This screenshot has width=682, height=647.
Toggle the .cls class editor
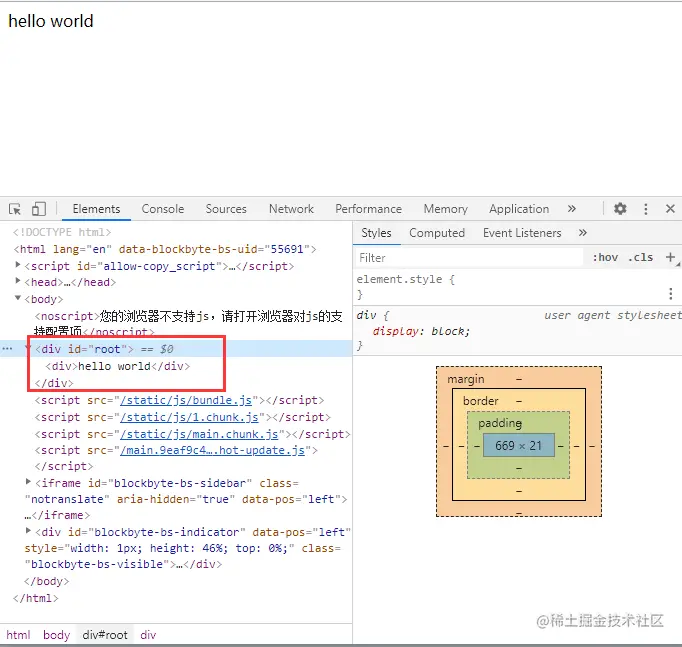pyautogui.click(x=640, y=257)
